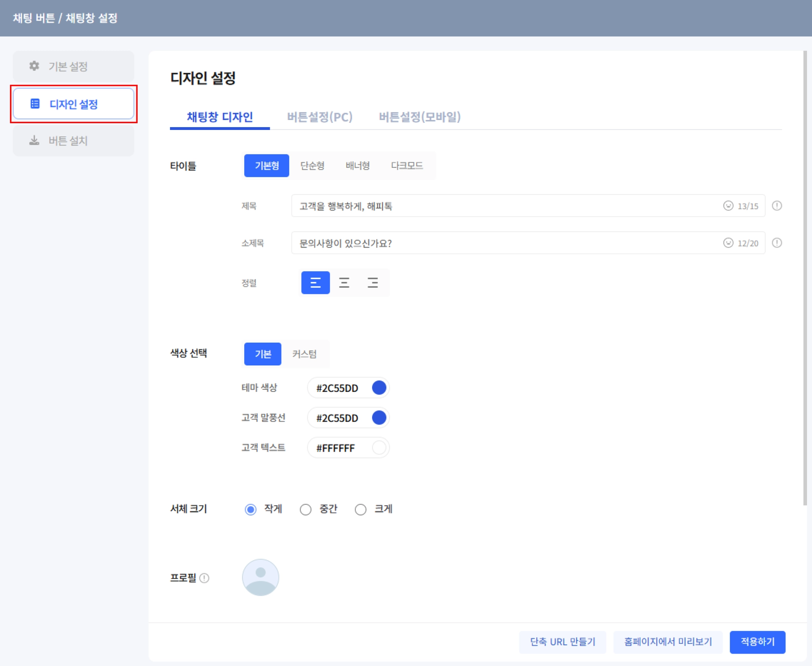Select 크게 font size radio

point(360,509)
